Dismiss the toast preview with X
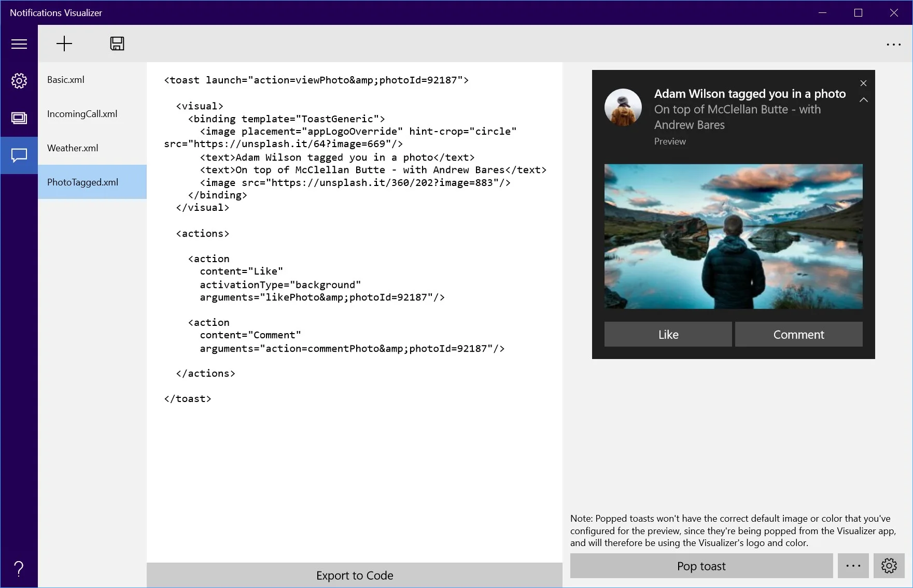This screenshot has height=588, width=913. click(863, 83)
